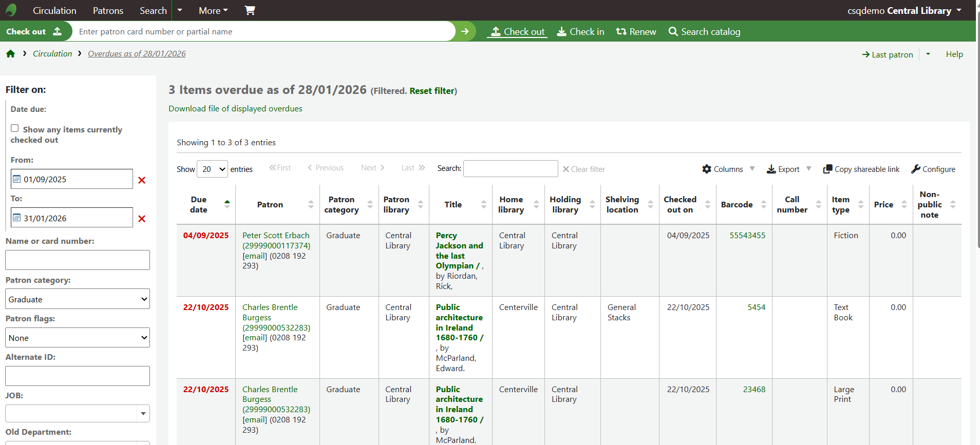Viewport: 980px width, 445px height.
Task: Open the Patron category dropdown
Action: pyautogui.click(x=78, y=299)
